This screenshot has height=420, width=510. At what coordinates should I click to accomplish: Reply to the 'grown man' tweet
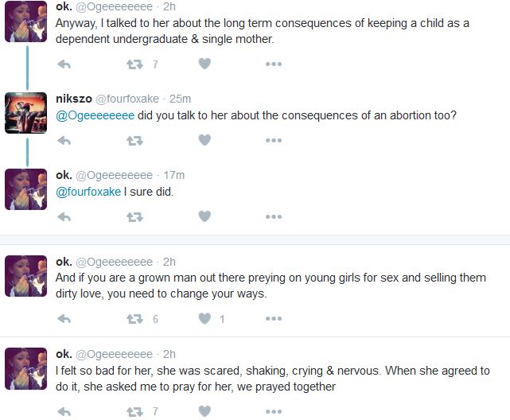(65, 319)
